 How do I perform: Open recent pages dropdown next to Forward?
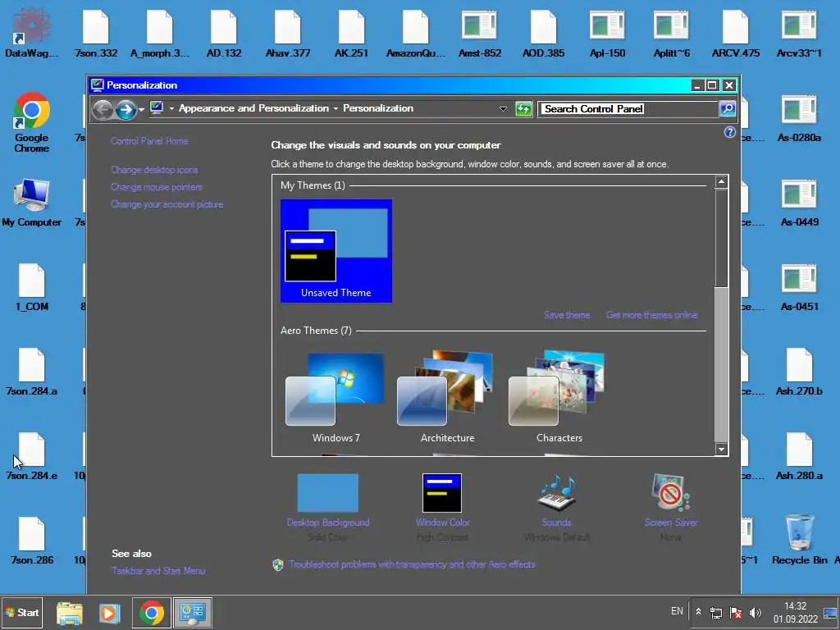coord(141,109)
